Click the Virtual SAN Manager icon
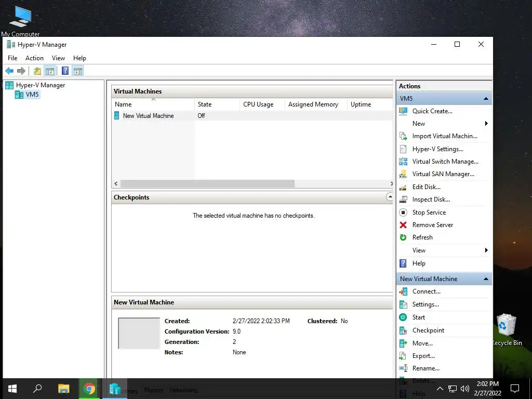The height and width of the screenshot is (399, 532). pyautogui.click(x=403, y=174)
